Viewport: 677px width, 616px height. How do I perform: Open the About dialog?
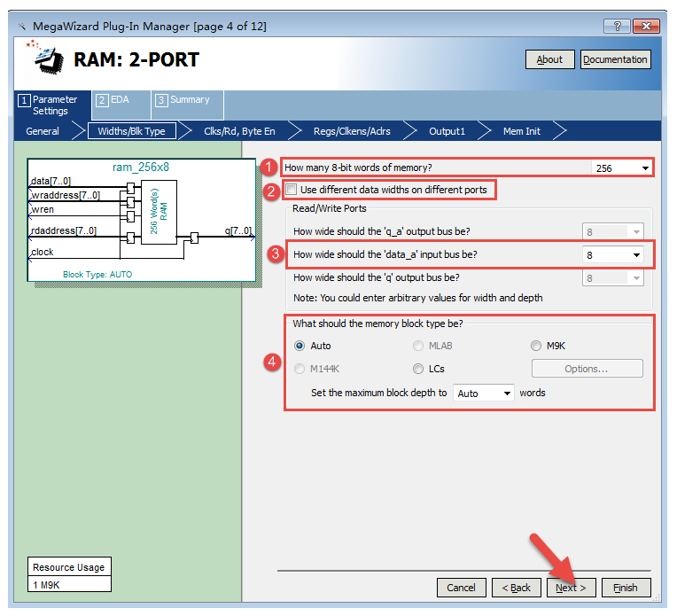click(x=549, y=59)
